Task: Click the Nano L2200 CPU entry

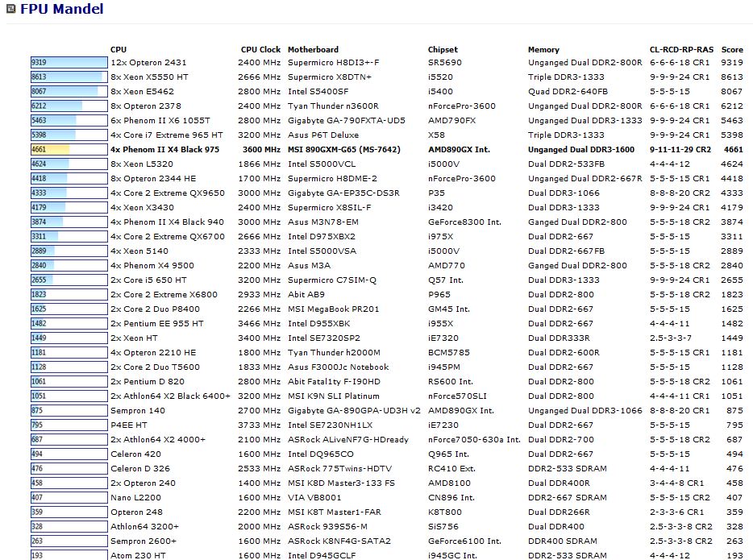Action: click(135, 497)
